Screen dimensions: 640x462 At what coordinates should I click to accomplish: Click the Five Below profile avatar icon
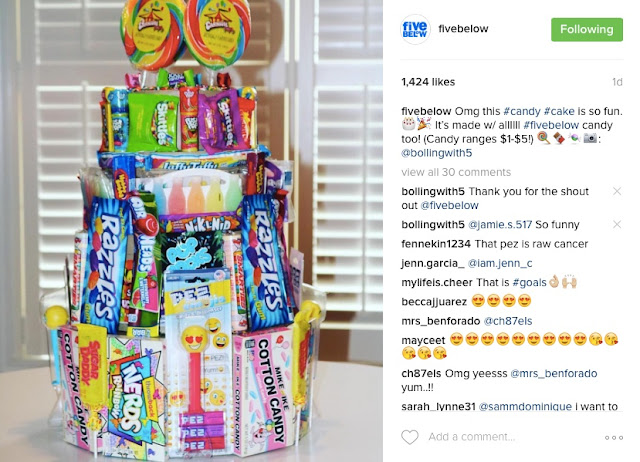click(x=415, y=29)
